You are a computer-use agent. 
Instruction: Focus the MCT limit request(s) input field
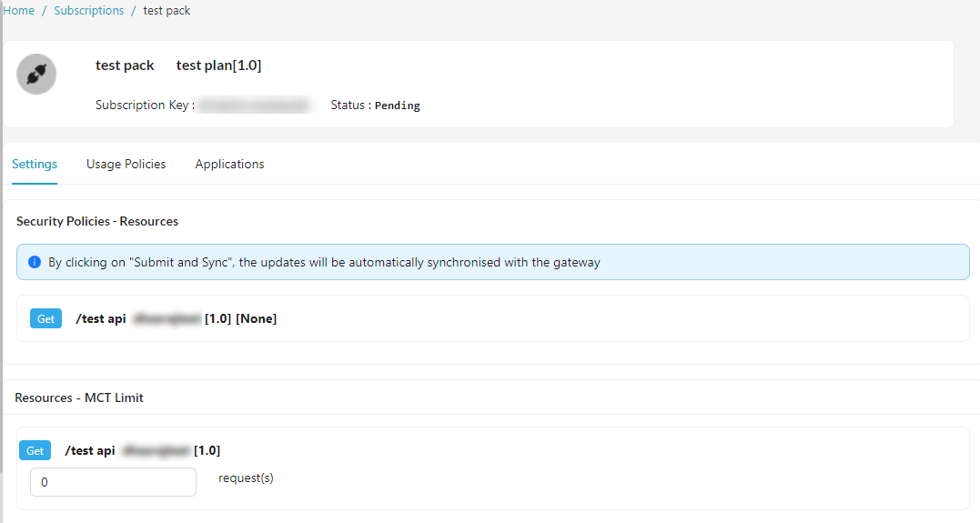click(113, 482)
